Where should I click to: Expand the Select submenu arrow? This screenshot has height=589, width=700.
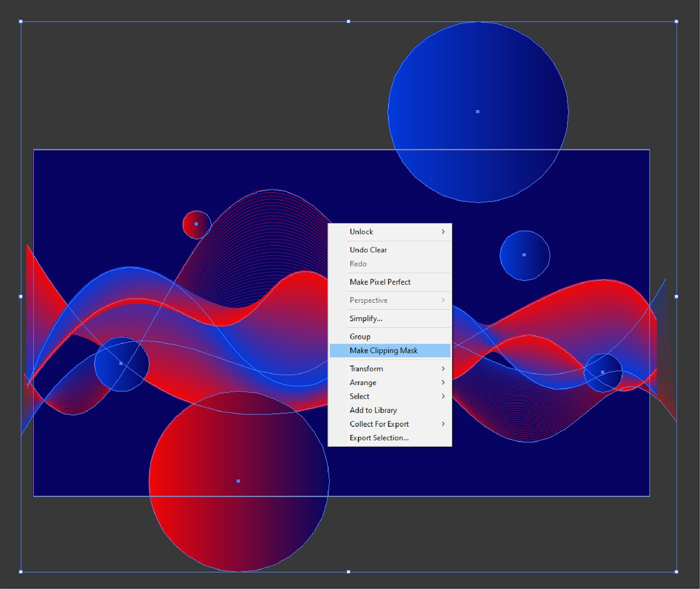click(443, 396)
